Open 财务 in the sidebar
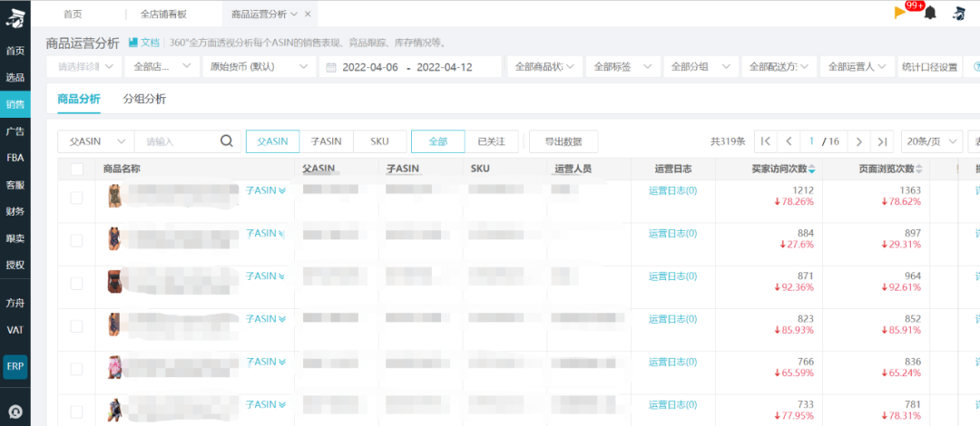This screenshot has height=426, width=980. click(15, 211)
